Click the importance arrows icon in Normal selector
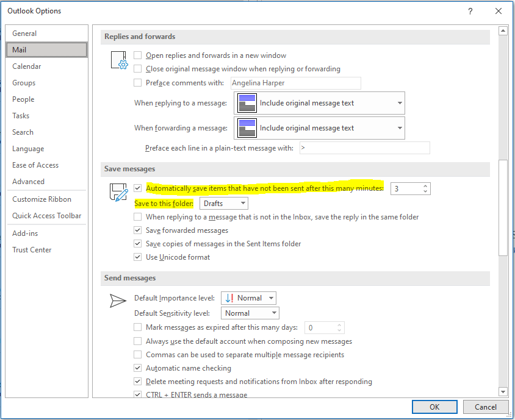The image size is (515, 420). (229, 297)
